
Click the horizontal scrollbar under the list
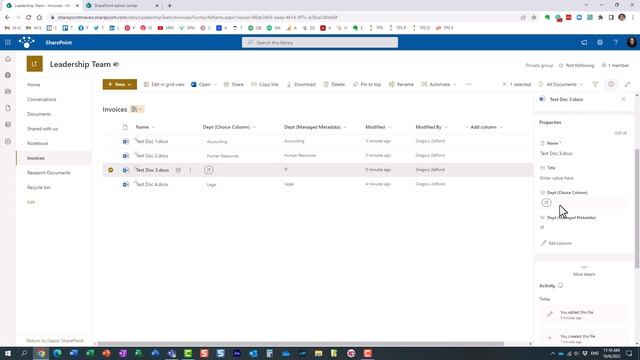301,344
